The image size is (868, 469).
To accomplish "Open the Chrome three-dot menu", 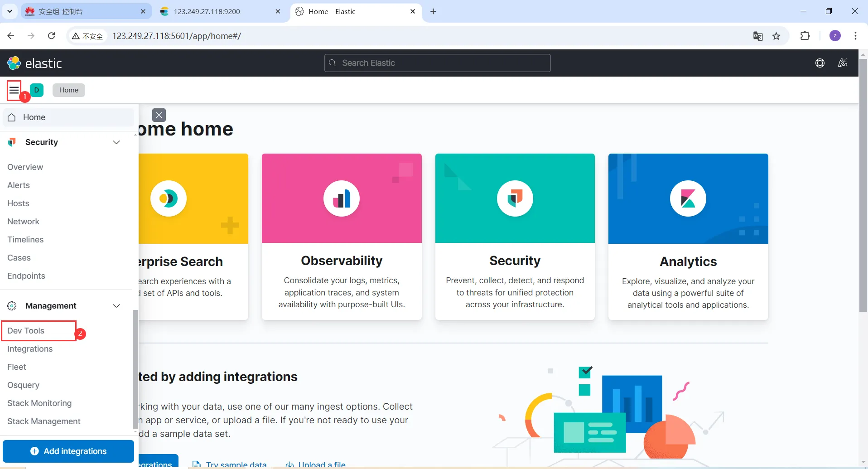I will (x=855, y=36).
